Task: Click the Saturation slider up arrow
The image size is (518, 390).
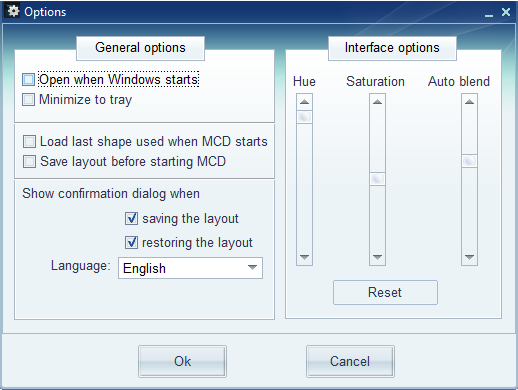Action: [377, 102]
